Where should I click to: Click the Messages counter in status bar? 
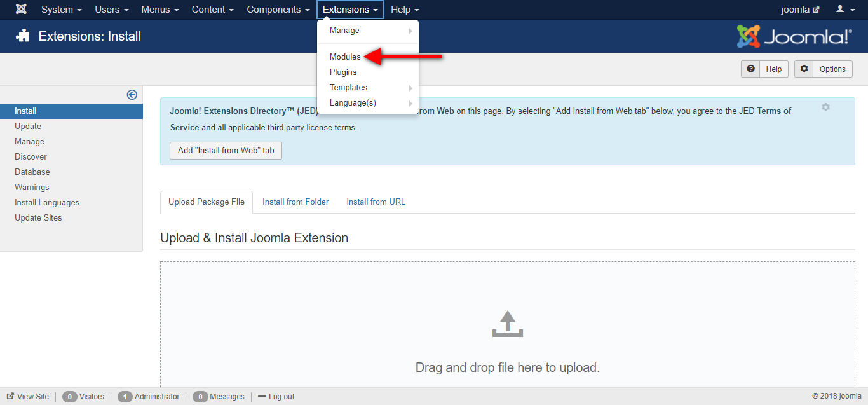coord(219,397)
